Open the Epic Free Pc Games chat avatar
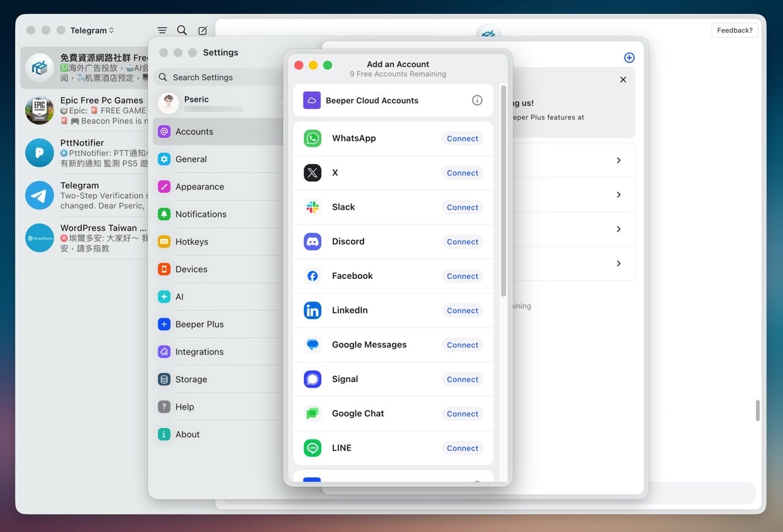The width and height of the screenshot is (783, 532). (x=40, y=110)
